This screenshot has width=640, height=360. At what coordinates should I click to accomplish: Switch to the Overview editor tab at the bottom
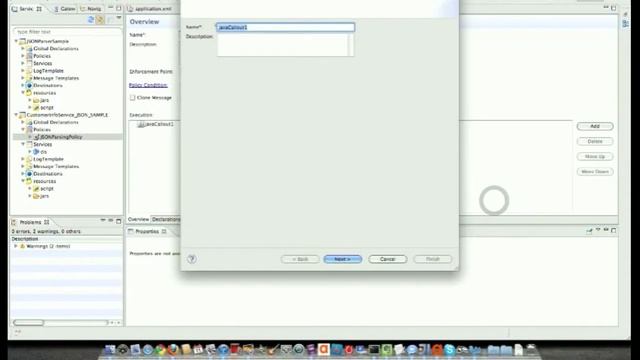pos(138,219)
